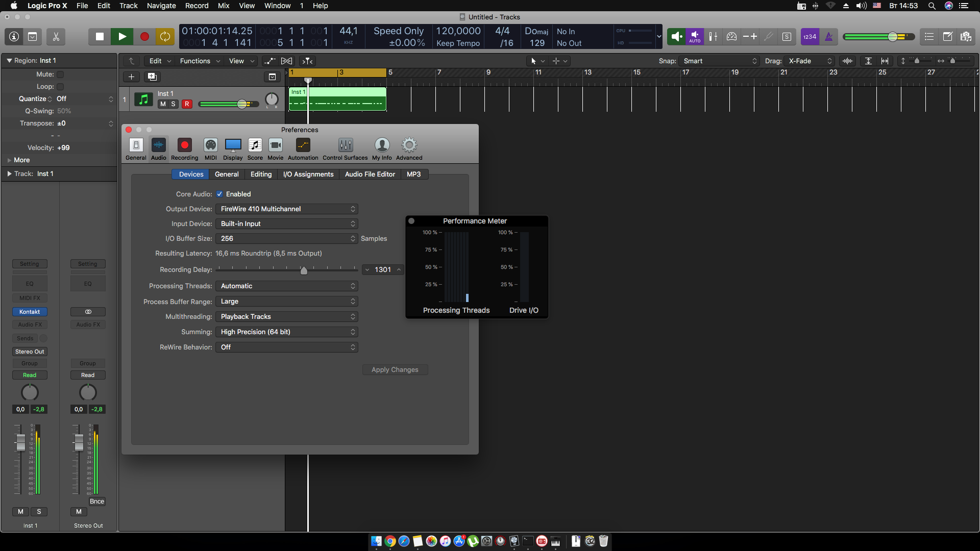Click the Apply Changes button
The image size is (980, 551).
point(395,370)
